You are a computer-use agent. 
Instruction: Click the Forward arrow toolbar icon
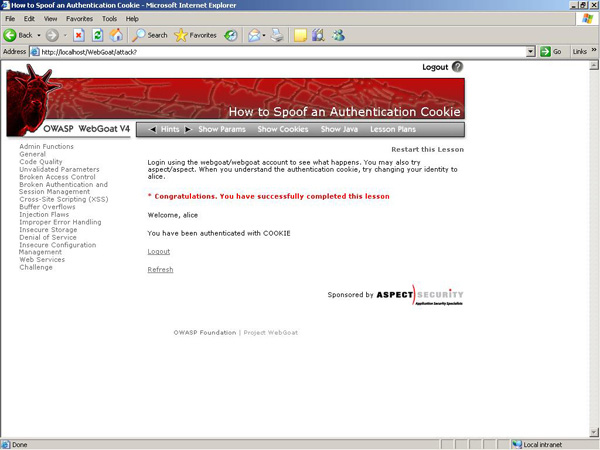point(52,35)
